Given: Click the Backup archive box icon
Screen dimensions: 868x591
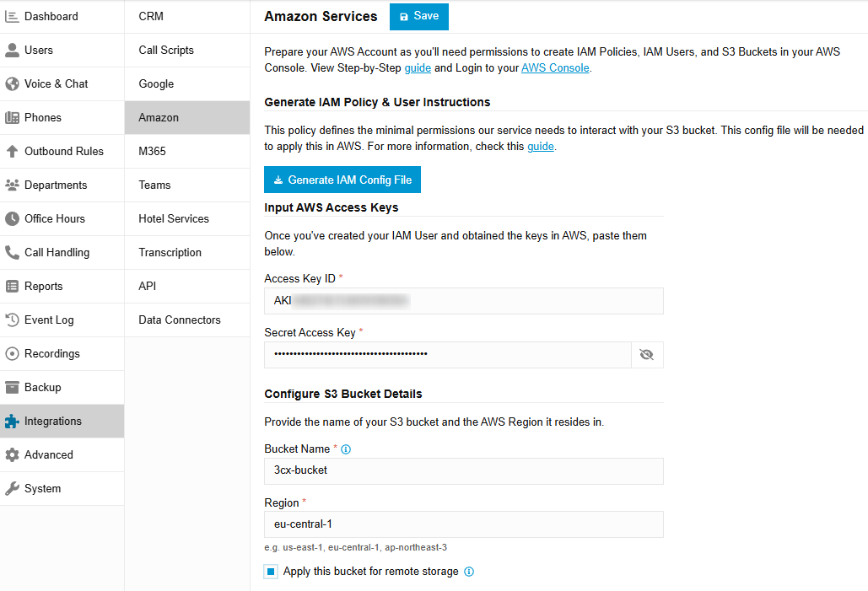Looking at the screenshot, I should click(12, 387).
